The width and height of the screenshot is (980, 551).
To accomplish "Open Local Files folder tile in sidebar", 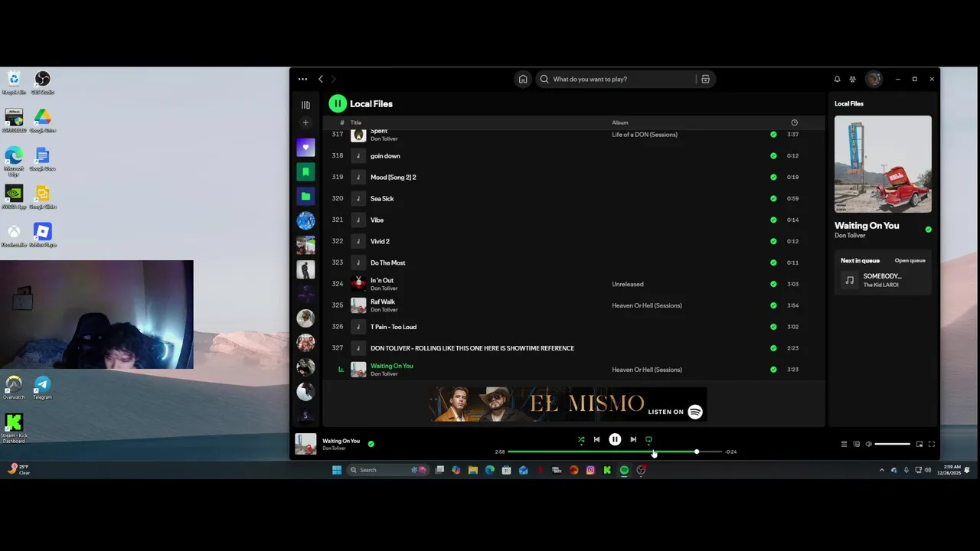I will click(305, 196).
